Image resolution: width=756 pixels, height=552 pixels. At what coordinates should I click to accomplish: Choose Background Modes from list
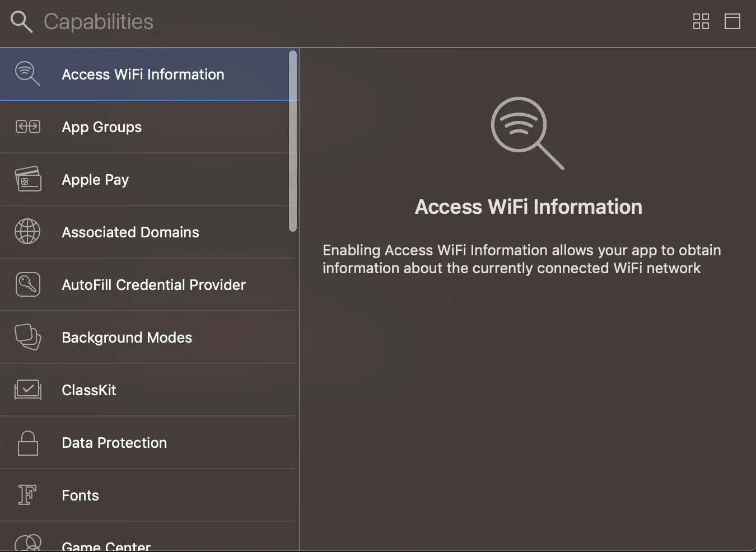(147, 338)
